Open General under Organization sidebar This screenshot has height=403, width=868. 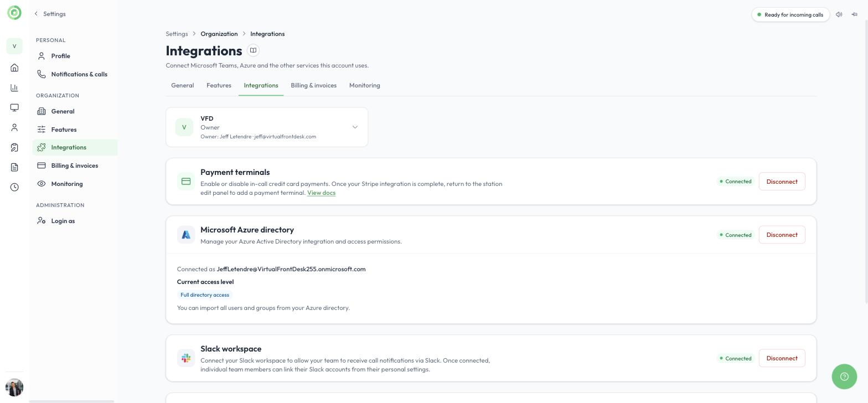click(x=75, y=111)
